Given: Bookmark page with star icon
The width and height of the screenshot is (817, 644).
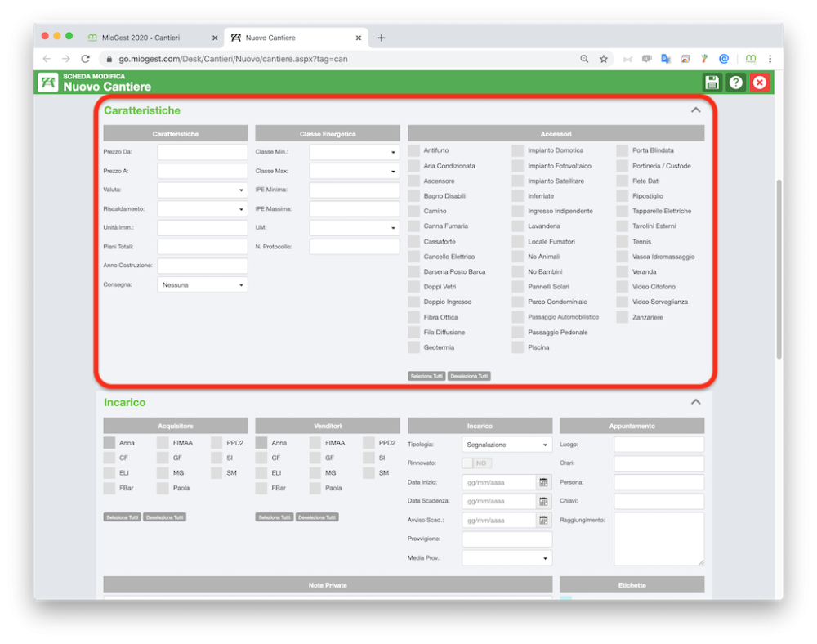Looking at the screenshot, I should click(604, 59).
